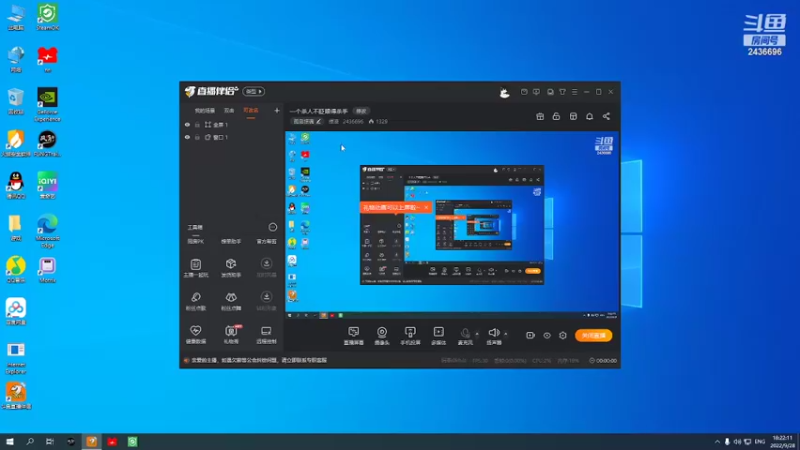Open the remote control monitor tool
The image size is (800, 450).
tap(266, 334)
